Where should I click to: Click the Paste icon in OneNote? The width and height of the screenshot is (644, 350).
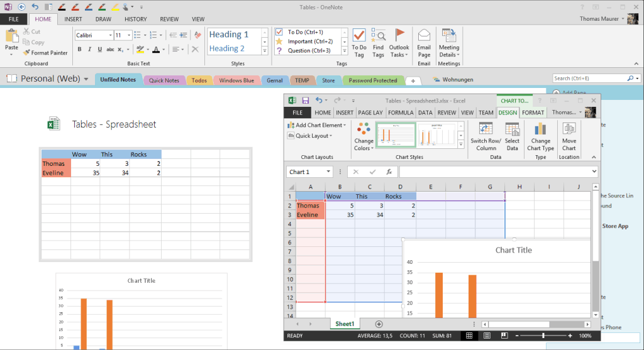tap(11, 37)
